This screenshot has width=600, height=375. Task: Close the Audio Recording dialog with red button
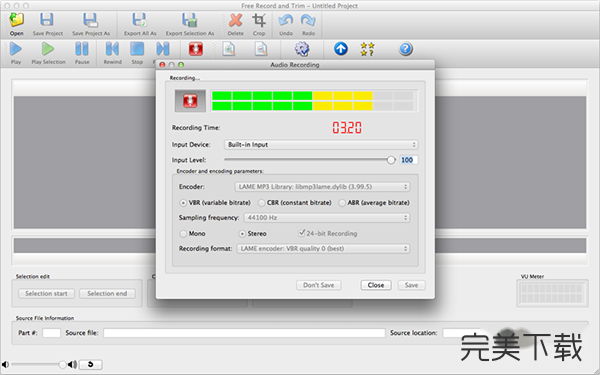coord(162,65)
